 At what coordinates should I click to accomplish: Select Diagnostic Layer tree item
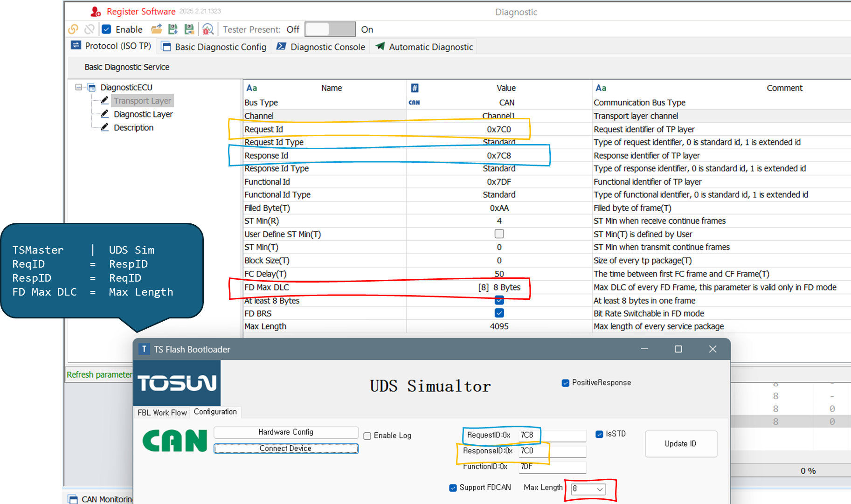pyautogui.click(x=143, y=114)
